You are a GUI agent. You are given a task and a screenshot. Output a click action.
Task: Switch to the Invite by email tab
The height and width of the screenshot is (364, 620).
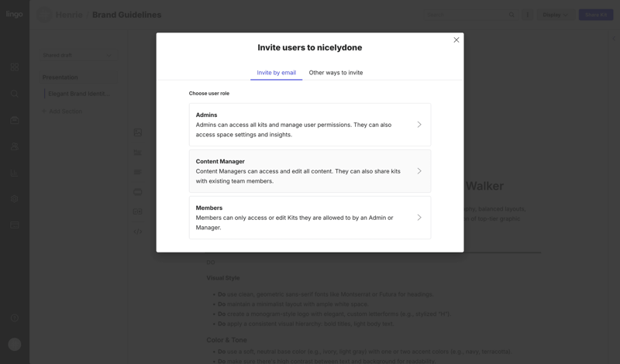point(276,73)
